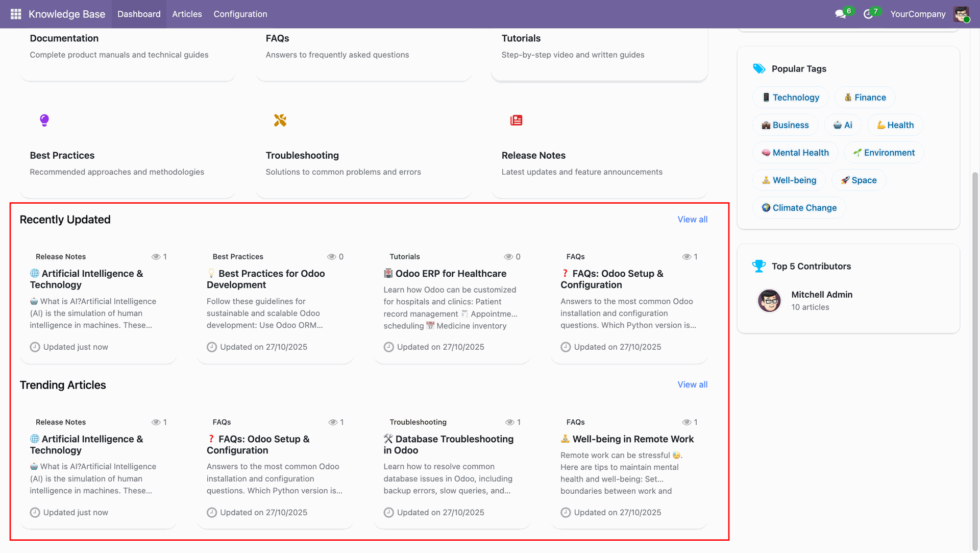This screenshot has width=980, height=553.
Task: Open the conversations chat bubble icon
Action: (840, 14)
